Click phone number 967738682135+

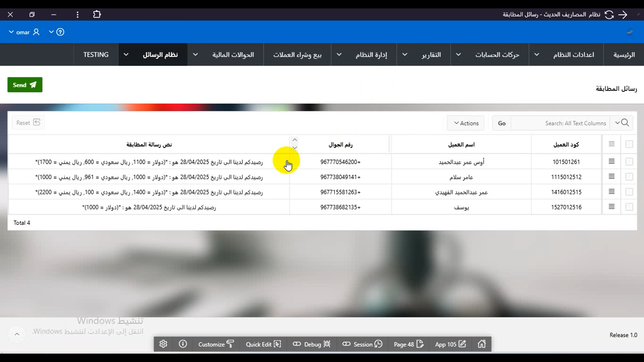340,207
